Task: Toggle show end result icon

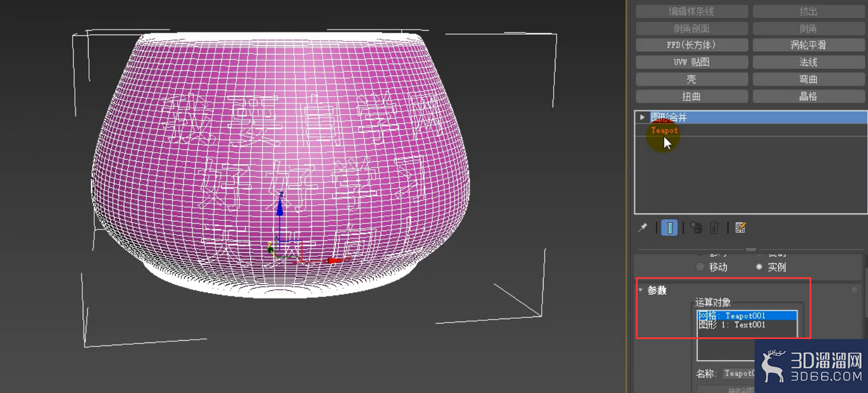Action: [669, 228]
